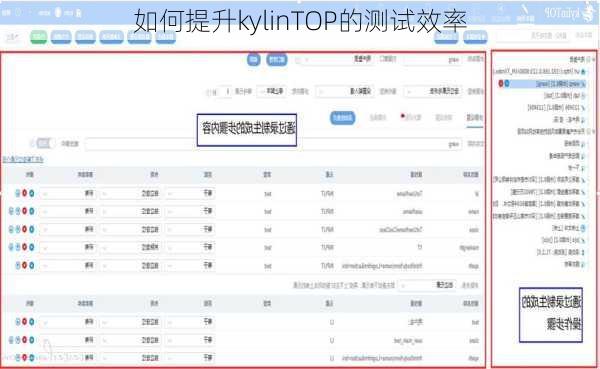Click the red delete icon in the TxtUserName row

click(24, 193)
